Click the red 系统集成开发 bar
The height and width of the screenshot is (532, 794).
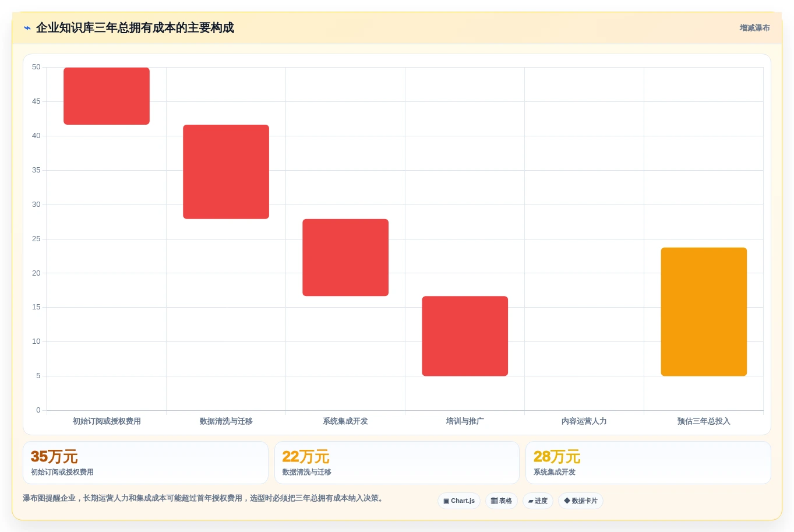[345, 258]
